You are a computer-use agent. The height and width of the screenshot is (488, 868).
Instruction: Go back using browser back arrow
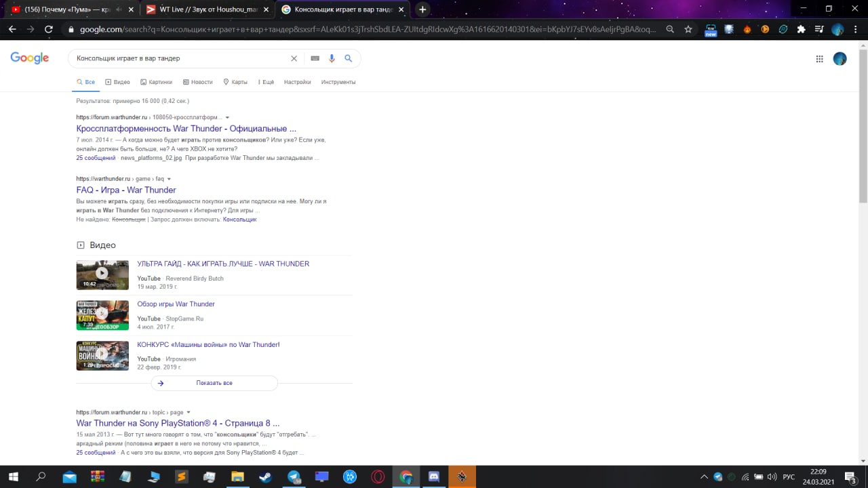pyautogui.click(x=12, y=29)
